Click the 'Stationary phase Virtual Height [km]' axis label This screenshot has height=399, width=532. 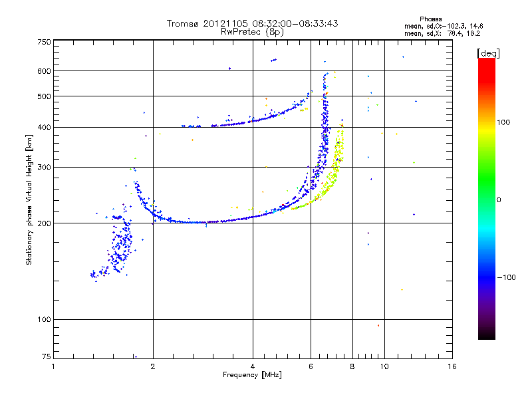pyautogui.click(x=29, y=199)
